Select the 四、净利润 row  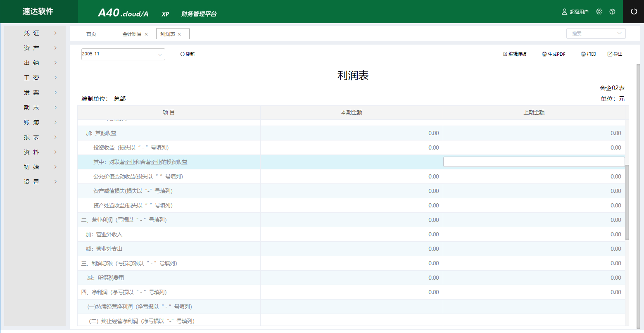click(x=352, y=292)
